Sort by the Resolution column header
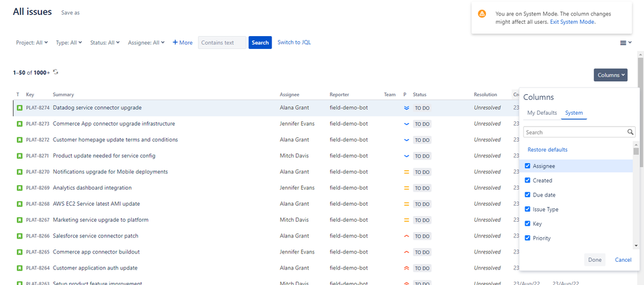Screen dimensions: 644x285 click(x=485, y=94)
